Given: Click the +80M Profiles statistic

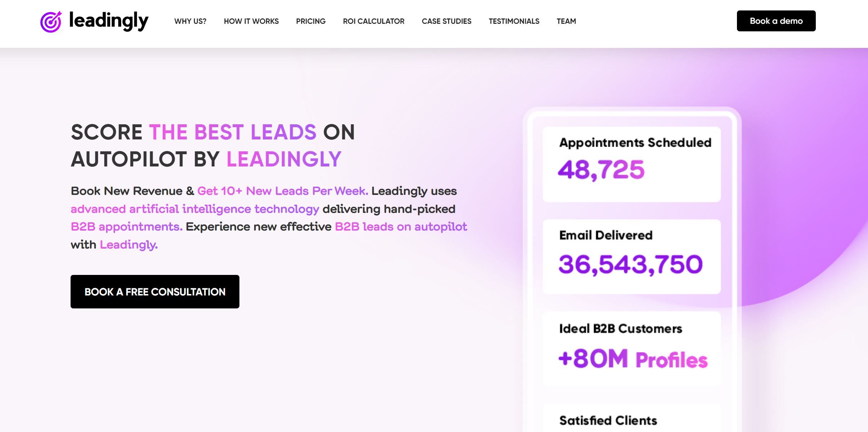Looking at the screenshot, I should 633,359.
